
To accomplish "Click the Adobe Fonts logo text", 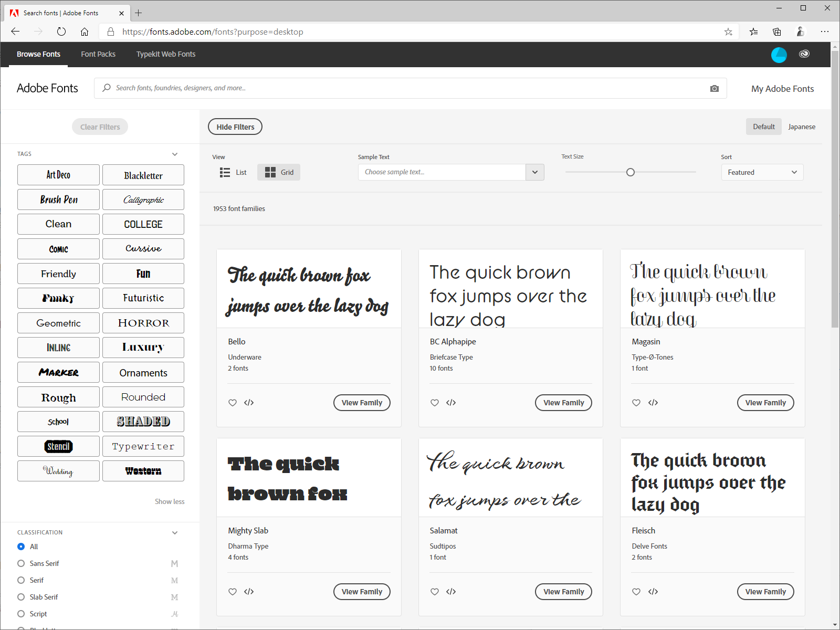I will (47, 88).
